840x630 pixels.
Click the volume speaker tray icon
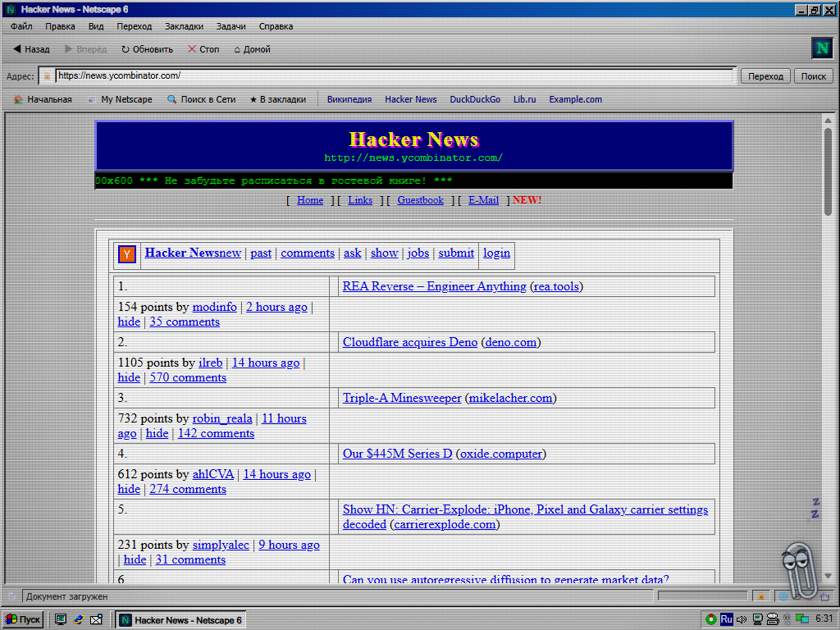[x=742, y=620]
